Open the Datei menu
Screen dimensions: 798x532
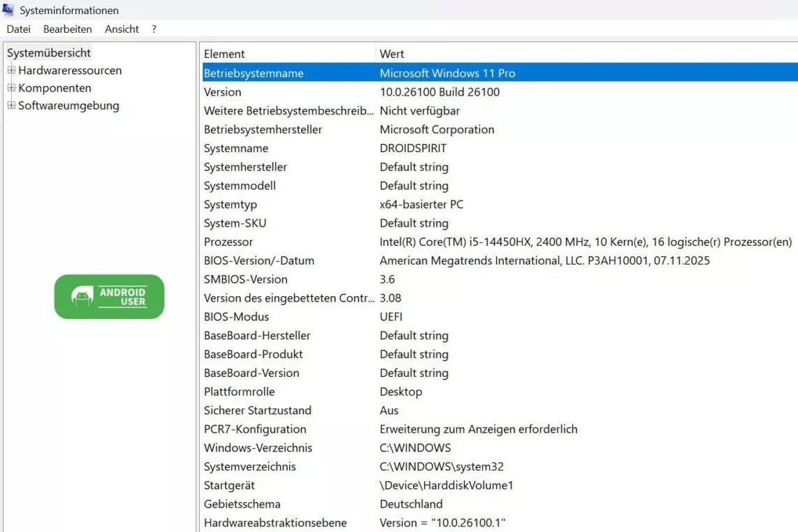[x=18, y=29]
